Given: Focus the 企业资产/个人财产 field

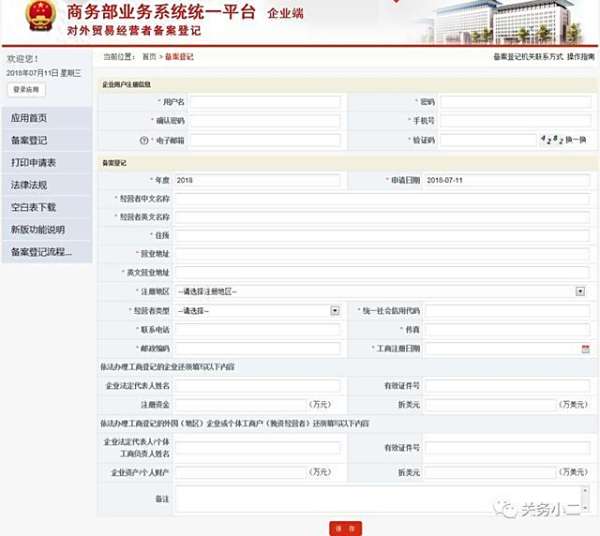Looking at the screenshot, I should pyautogui.click(x=240, y=472).
